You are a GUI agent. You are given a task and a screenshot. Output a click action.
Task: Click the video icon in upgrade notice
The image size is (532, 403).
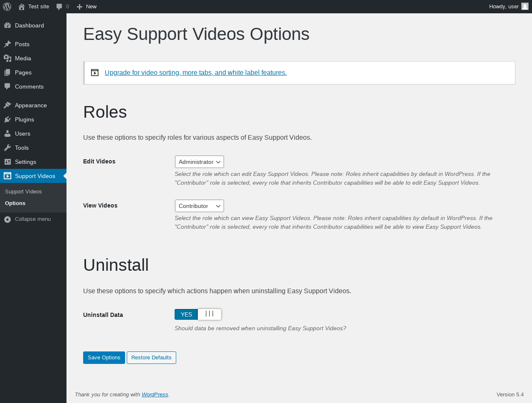(95, 72)
